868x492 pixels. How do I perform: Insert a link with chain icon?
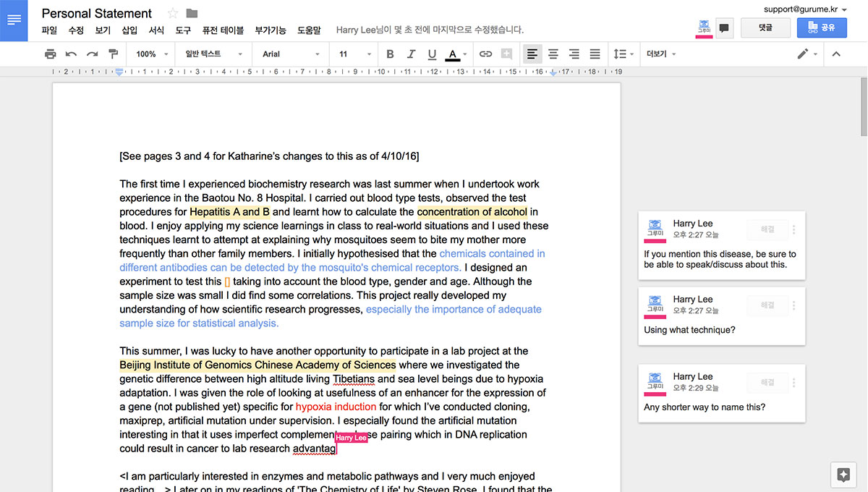pos(485,54)
